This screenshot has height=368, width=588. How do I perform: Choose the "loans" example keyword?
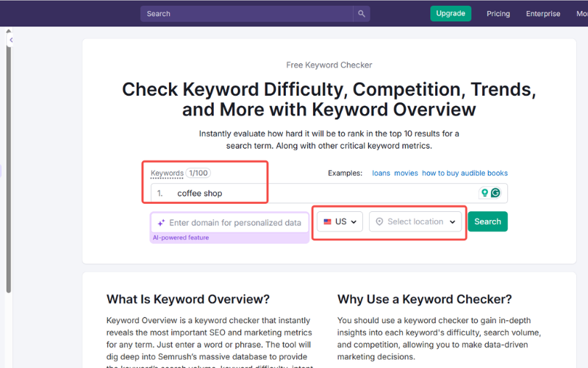click(x=381, y=173)
